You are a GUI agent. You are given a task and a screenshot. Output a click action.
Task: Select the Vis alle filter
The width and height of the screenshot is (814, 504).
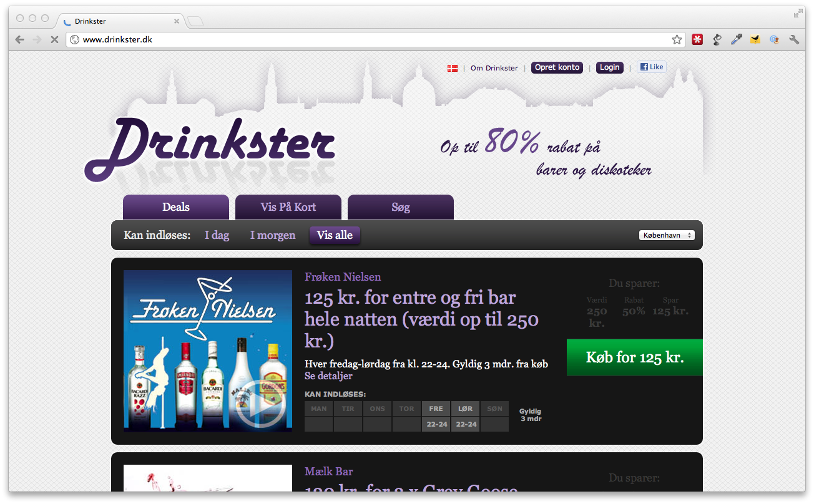[335, 235]
